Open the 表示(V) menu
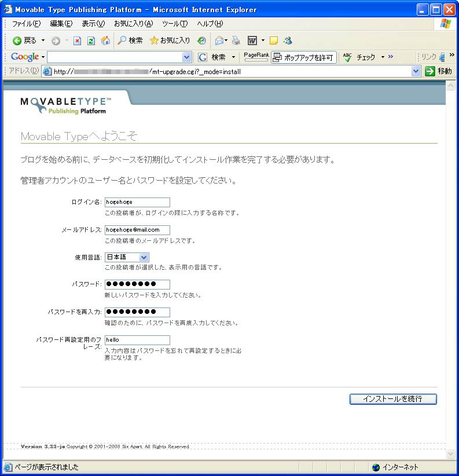 [93, 24]
